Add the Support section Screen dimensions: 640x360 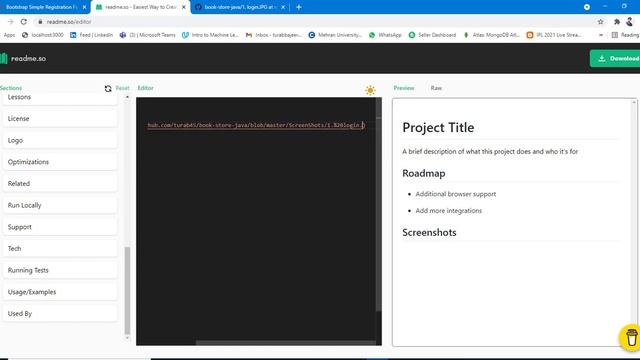[x=60, y=227]
